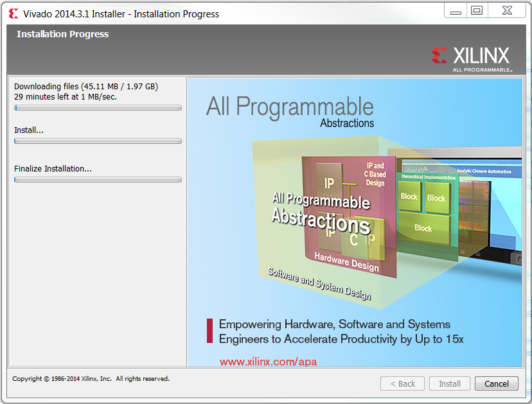Screen dimensions: 532x404
Task: Click the XILINX logo in header banner
Action: click(471, 59)
